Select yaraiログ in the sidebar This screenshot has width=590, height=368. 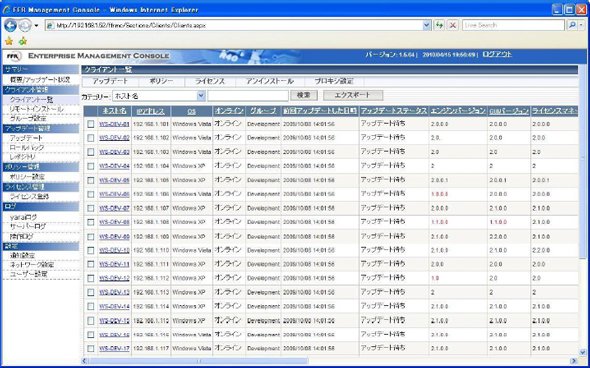coord(23,217)
